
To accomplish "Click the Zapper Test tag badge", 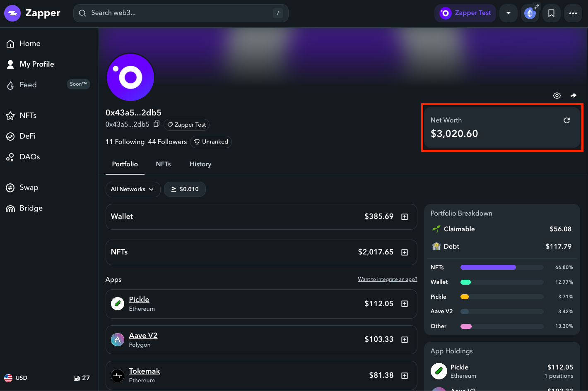I will (186, 125).
